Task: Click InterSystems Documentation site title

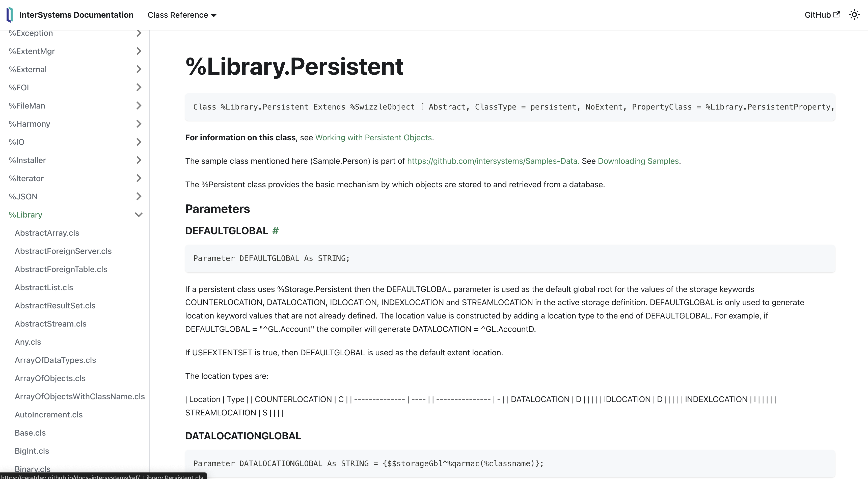Action: [76, 15]
